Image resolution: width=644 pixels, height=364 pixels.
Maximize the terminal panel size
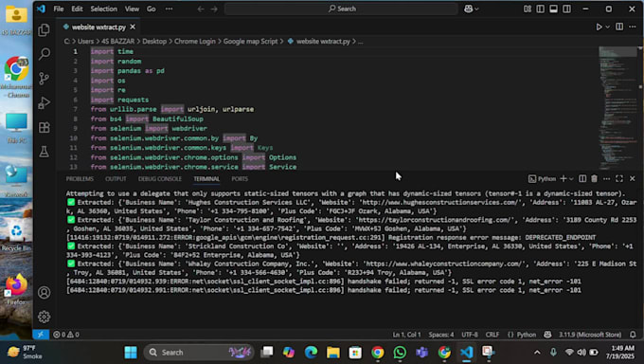tap(619, 178)
